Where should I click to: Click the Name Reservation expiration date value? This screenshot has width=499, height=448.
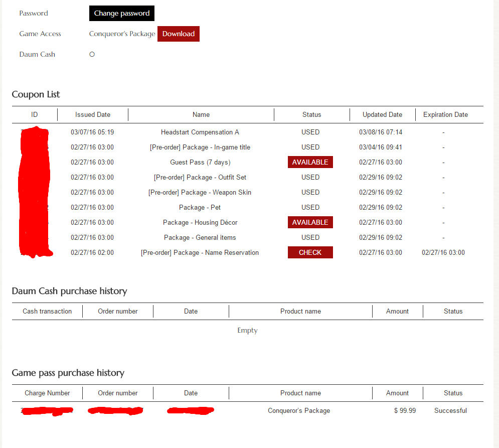coord(443,252)
